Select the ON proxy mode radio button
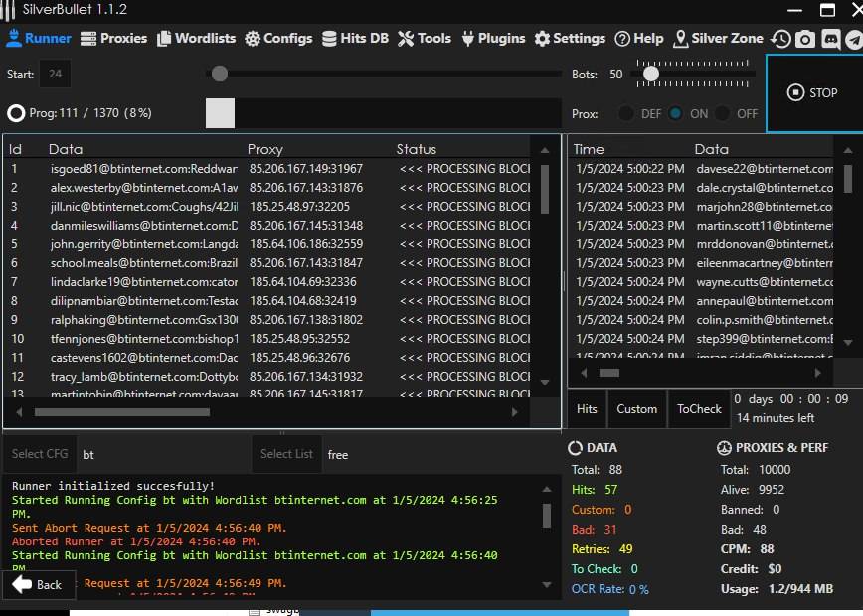863x616 pixels. coord(676,113)
